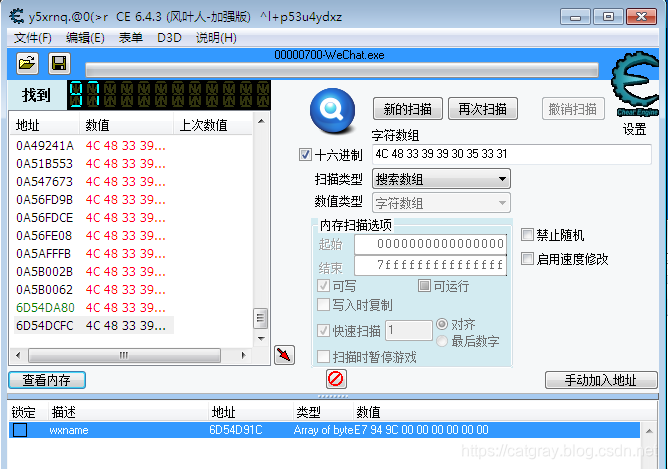Screen dimensions: 668x469
Task: Select result address 0A547673
Action: [44, 181]
